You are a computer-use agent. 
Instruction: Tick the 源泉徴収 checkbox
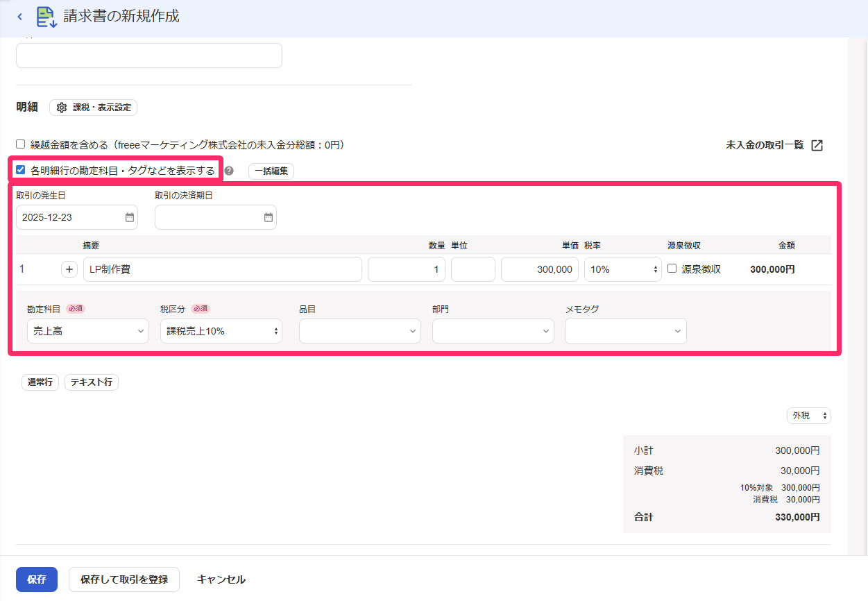coord(672,269)
